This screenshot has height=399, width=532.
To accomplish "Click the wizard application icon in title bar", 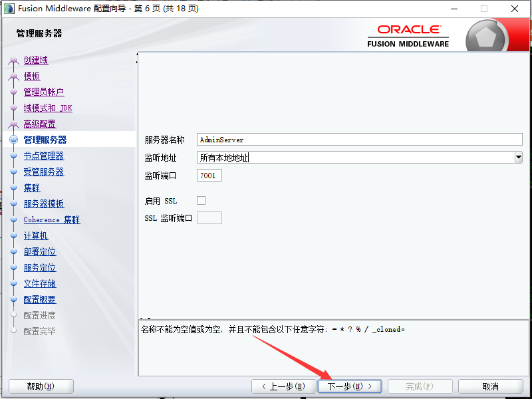I will coord(9,9).
